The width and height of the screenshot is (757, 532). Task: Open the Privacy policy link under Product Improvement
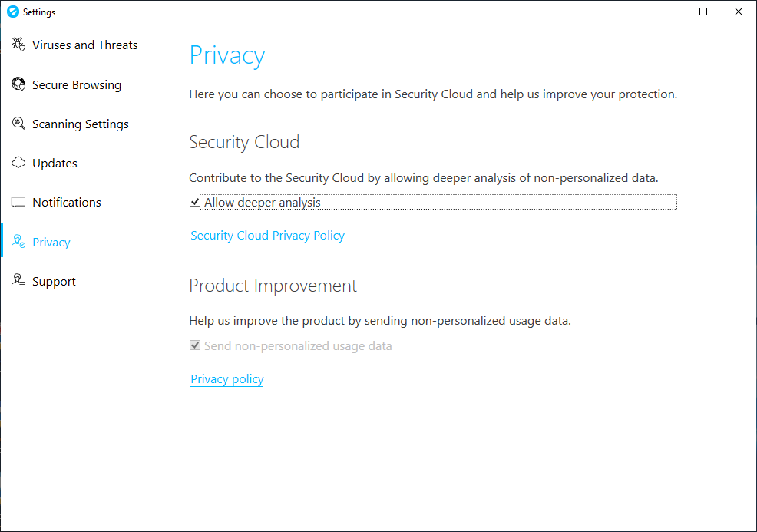(x=226, y=379)
